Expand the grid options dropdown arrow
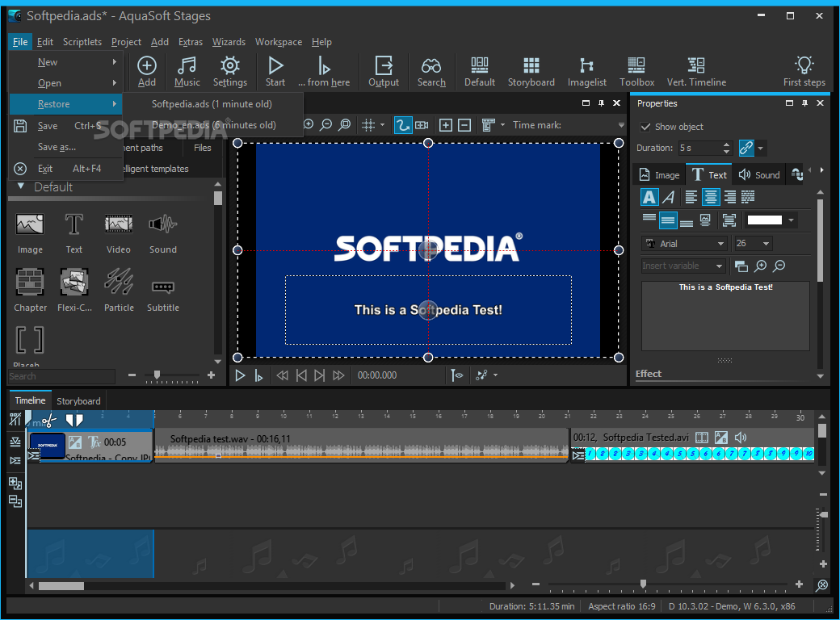The width and height of the screenshot is (840, 620). [383, 125]
